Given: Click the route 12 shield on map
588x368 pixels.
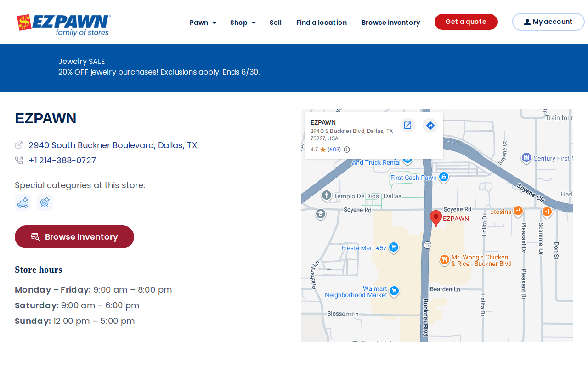Looking at the screenshot, I should [x=427, y=244].
